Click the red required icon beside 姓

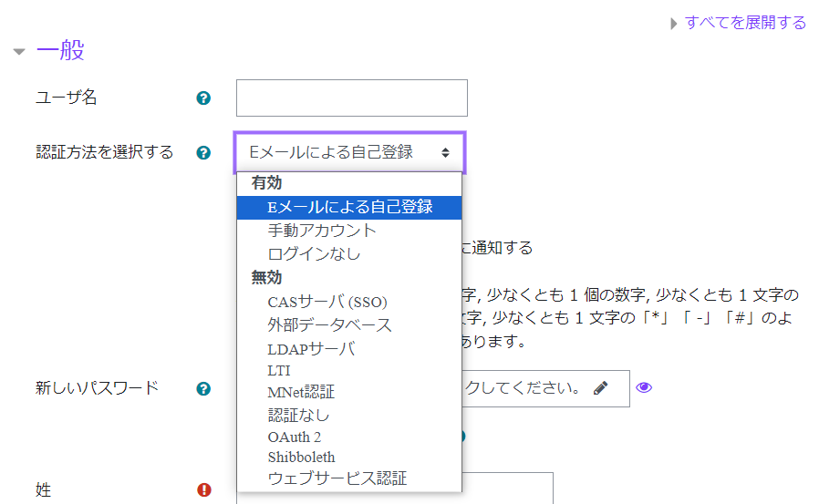point(203,490)
